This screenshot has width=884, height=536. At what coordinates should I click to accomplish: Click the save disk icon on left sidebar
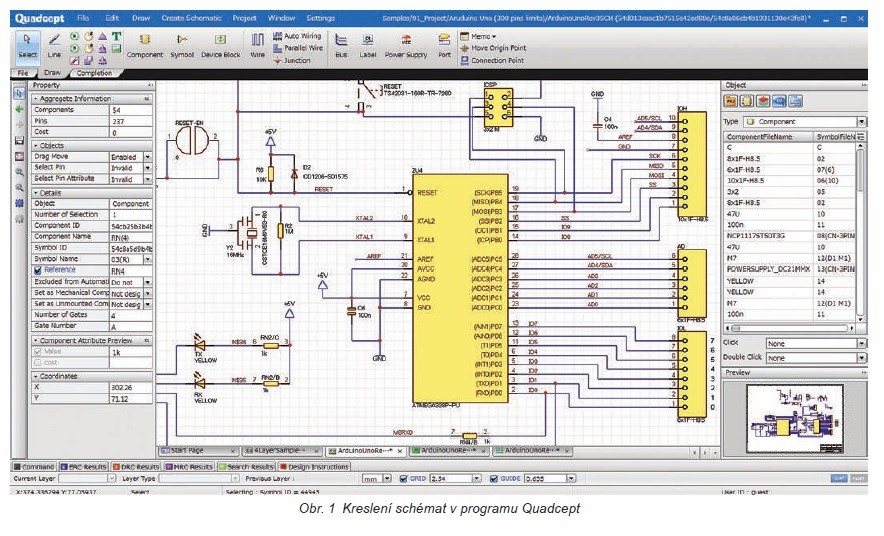coord(19,140)
